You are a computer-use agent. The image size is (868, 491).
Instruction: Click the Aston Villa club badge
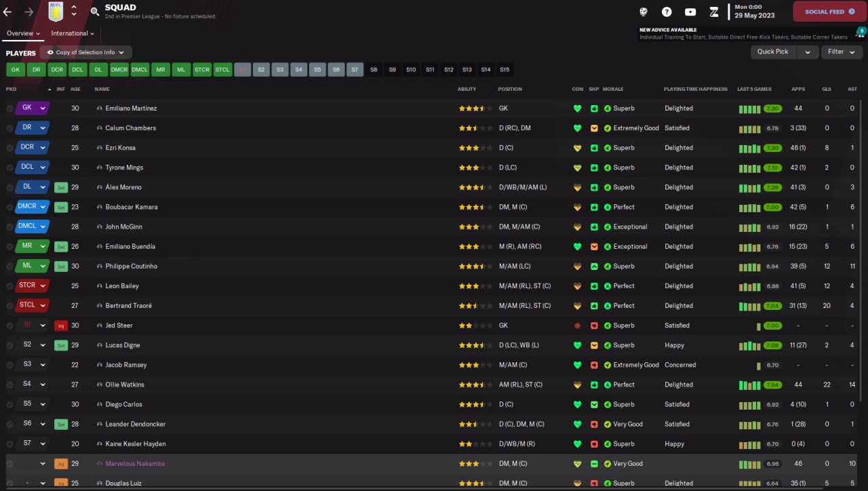56,12
